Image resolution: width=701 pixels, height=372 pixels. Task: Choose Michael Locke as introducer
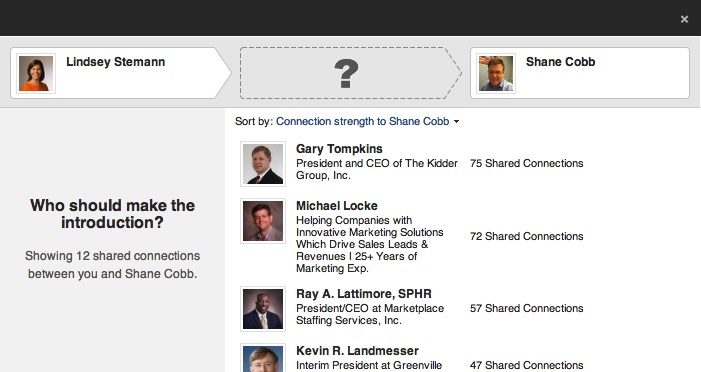tap(337, 206)
